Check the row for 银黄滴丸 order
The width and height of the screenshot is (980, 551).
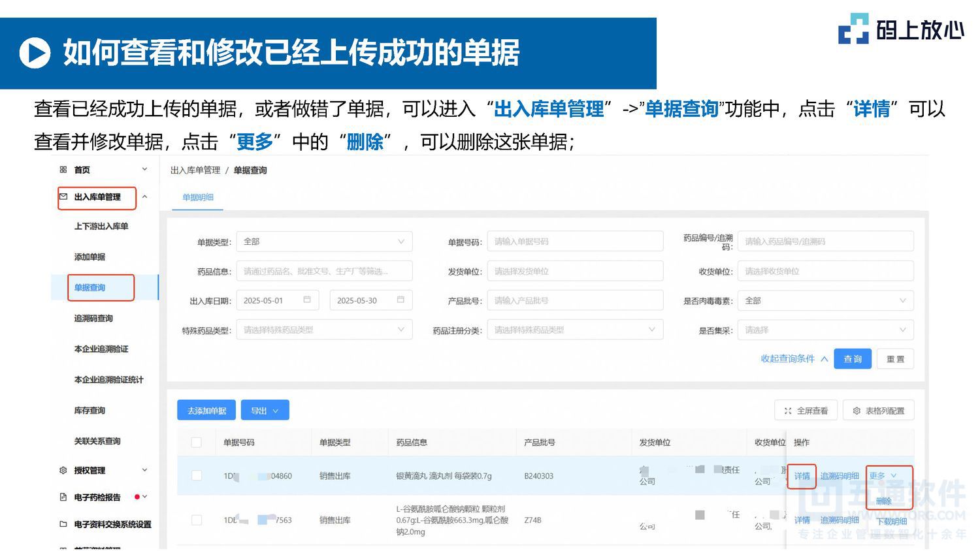click(x=197, y=475)
